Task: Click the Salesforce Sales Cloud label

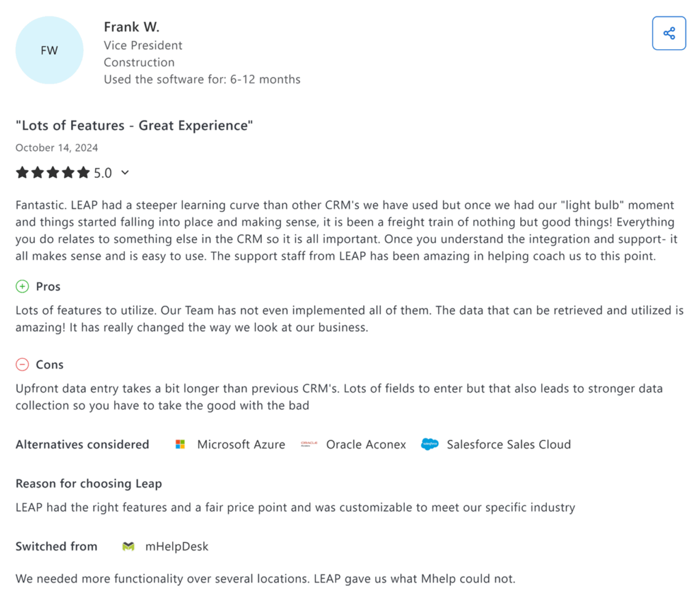Action: pos(509,444)
